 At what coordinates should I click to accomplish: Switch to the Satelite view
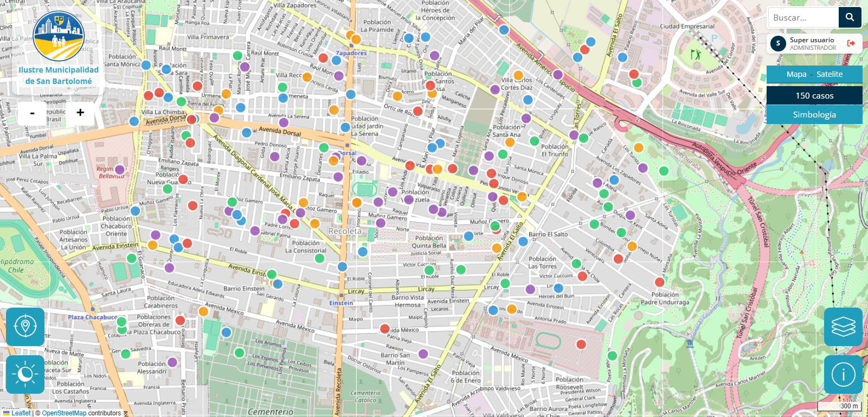830,74
